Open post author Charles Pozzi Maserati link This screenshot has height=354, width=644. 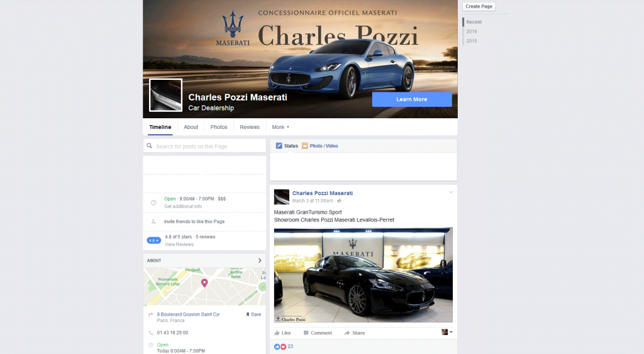coord(323,193)
